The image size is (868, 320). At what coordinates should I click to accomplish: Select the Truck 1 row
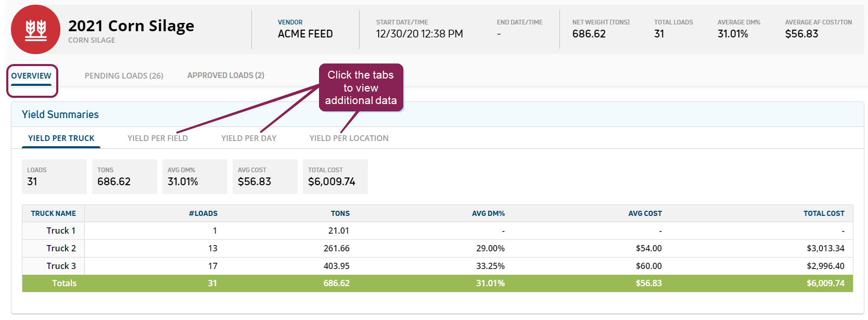click(61, 231)
